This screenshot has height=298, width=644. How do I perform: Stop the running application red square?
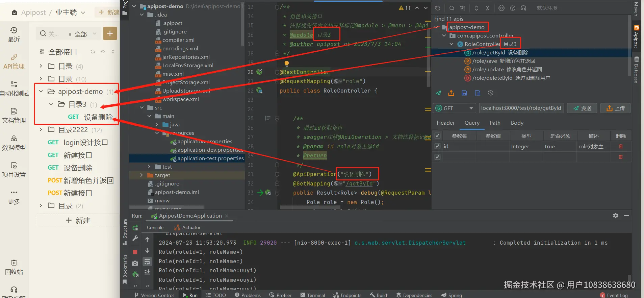point(135,252)
